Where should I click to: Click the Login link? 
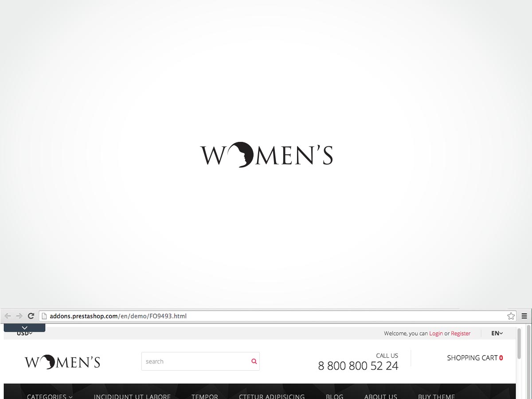click(x=436, y=333)
